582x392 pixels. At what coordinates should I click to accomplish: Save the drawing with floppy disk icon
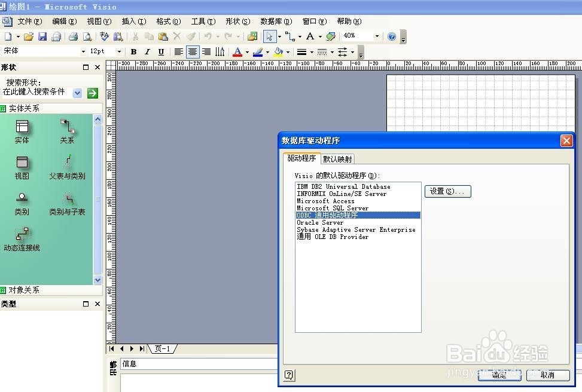coord(42,36)
